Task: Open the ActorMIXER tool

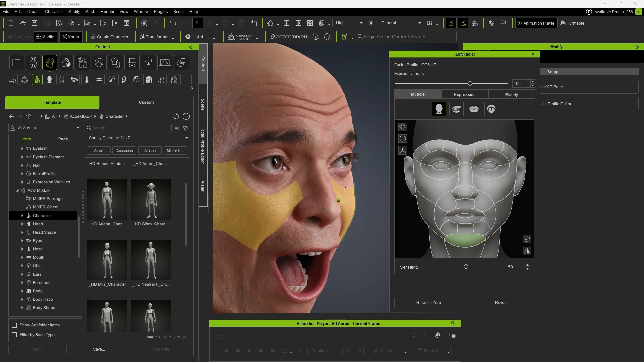Action: tap(289, 37)
